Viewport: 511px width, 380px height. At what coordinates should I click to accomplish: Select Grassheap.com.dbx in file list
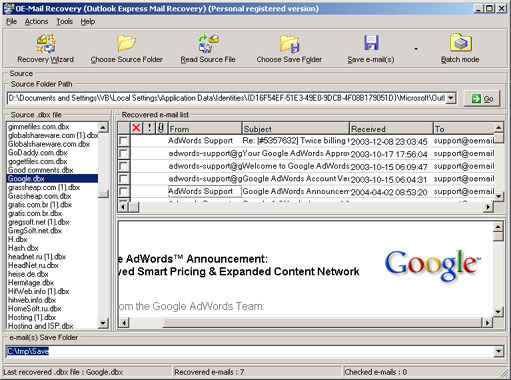point(40,196)
